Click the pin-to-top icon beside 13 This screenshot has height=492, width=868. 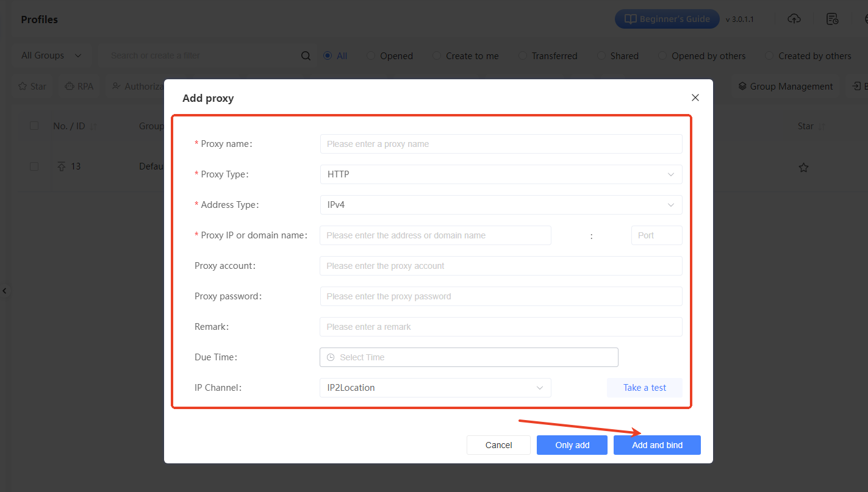pyautogui.click(x=61, y=166)
